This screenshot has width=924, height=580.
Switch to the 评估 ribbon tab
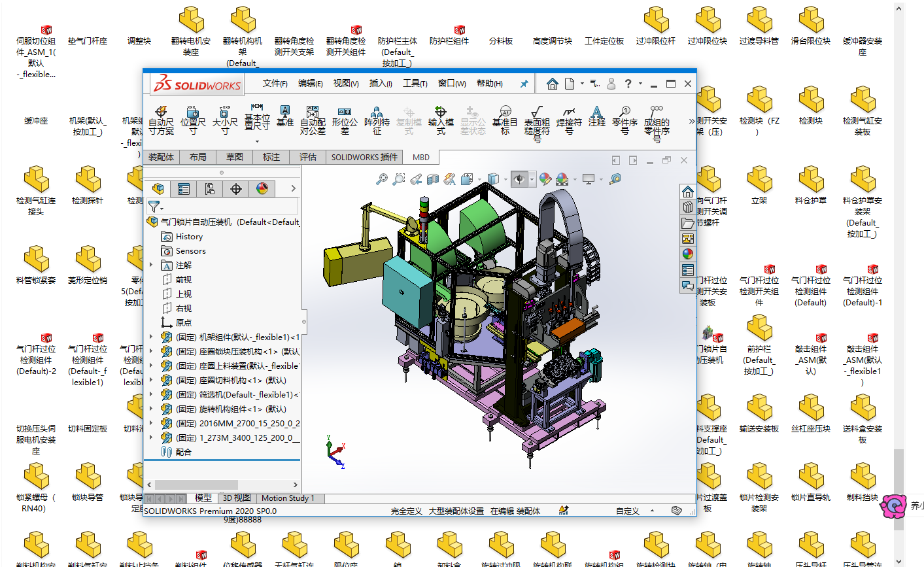pyautogui.click(x=308, y=157)
